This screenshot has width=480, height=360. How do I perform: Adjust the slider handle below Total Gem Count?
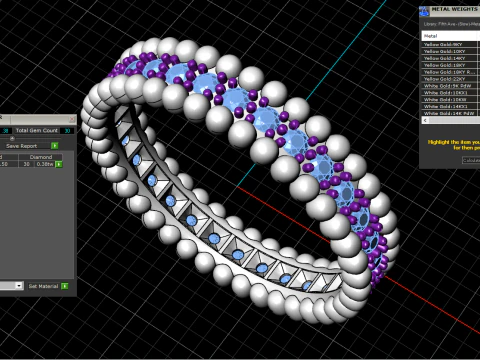pos(12,138)
